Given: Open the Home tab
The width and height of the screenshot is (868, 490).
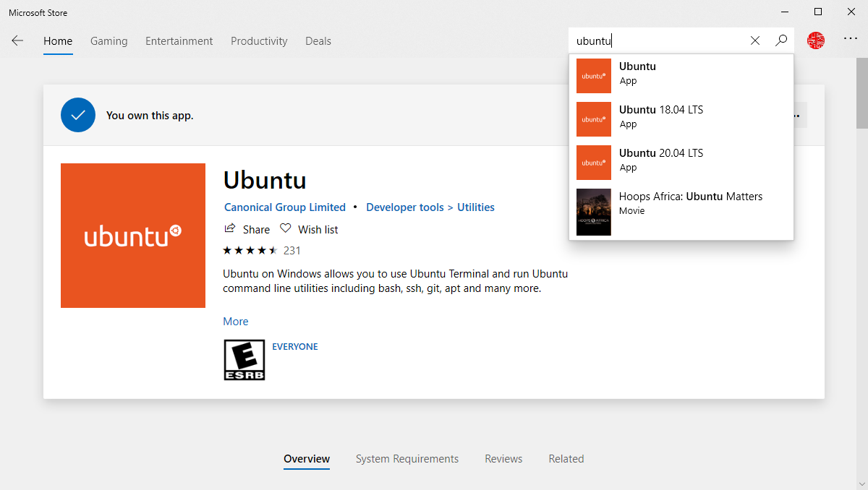Looking at the screenshot, I should (58, 41).
